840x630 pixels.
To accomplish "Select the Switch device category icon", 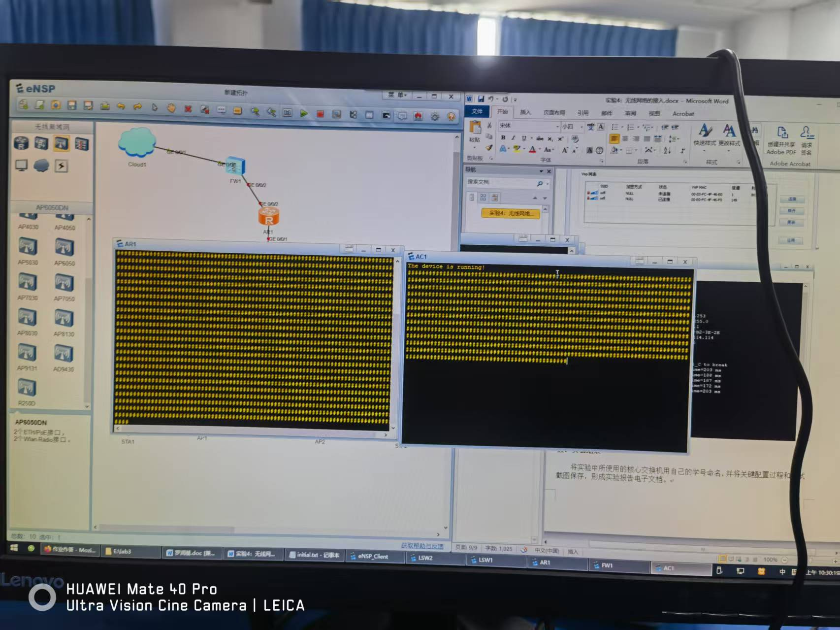I will pos(41,143).
